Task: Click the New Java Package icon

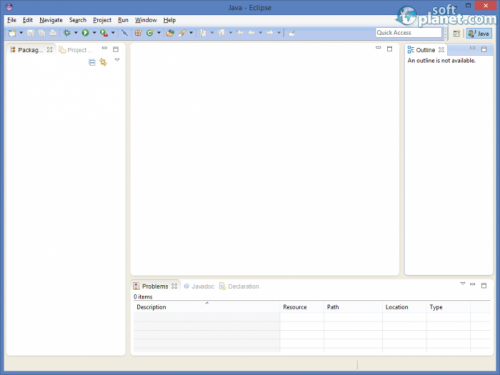Action: 138,33
